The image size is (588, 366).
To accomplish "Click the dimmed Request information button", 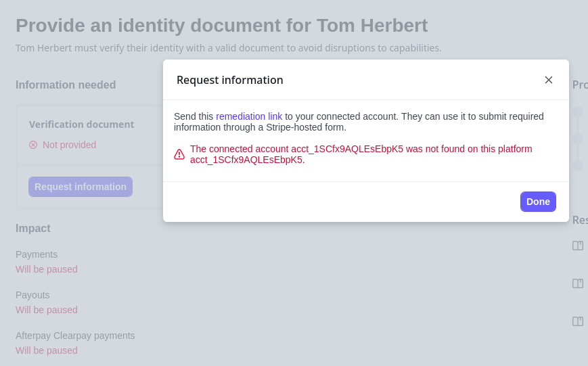I will point(81,187).
